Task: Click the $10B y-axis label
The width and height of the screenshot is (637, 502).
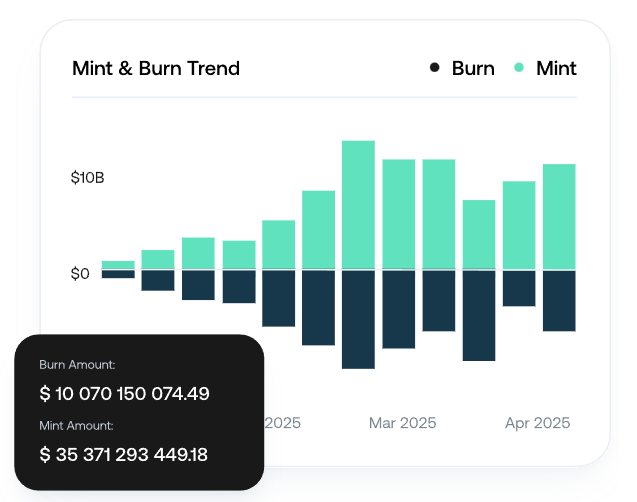Action: (x=88, y=178)
